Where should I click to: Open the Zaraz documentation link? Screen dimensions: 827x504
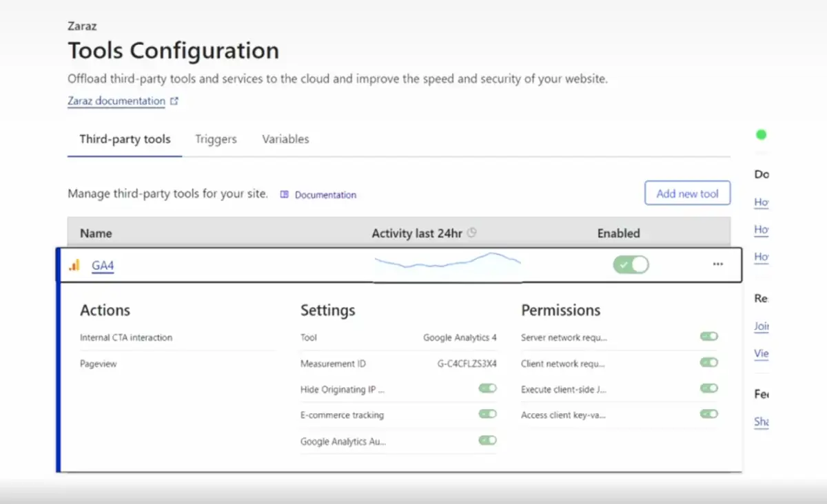pos(116,101)
